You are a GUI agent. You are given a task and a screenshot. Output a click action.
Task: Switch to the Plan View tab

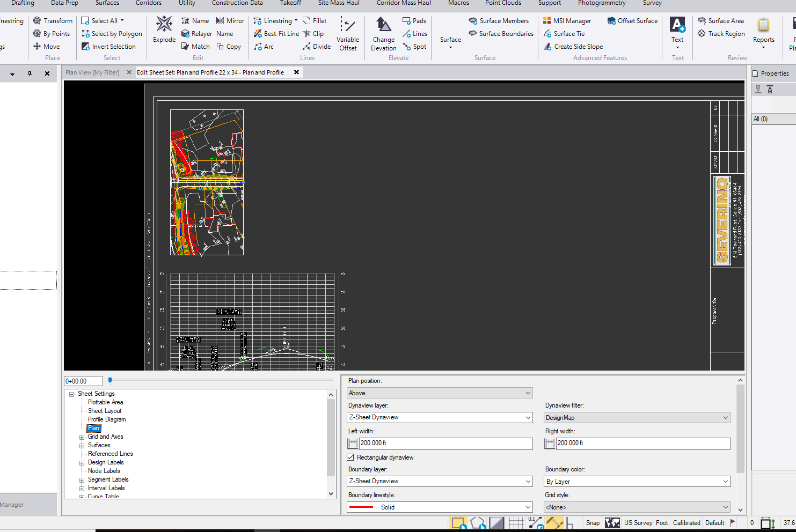pyautogui.click(x=91, y=71)
